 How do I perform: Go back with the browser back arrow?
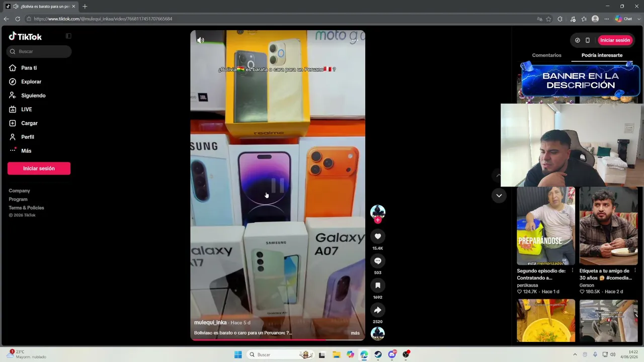tap(6, 19)
